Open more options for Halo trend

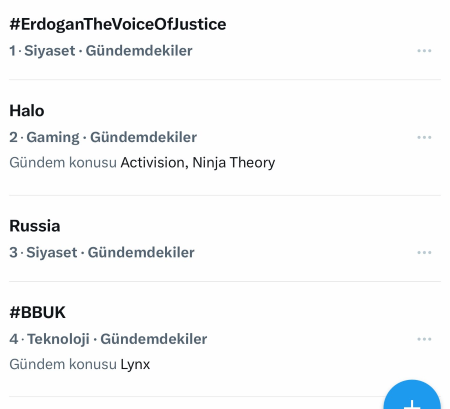click(x=424, y=137)
